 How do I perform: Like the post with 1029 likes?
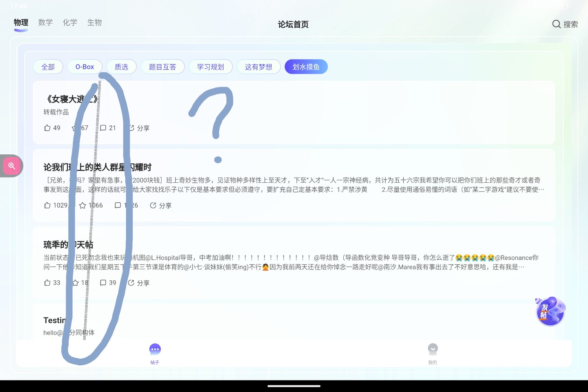[x=56, y=205]
